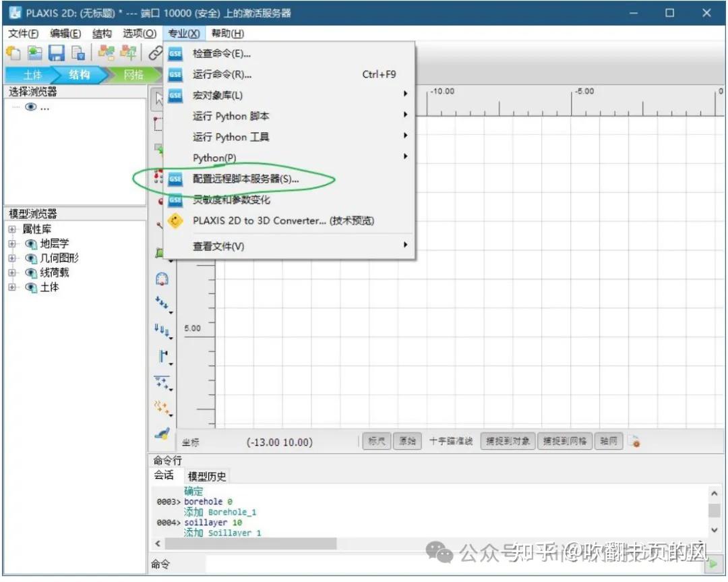Open the save project icon

[55, 53]
